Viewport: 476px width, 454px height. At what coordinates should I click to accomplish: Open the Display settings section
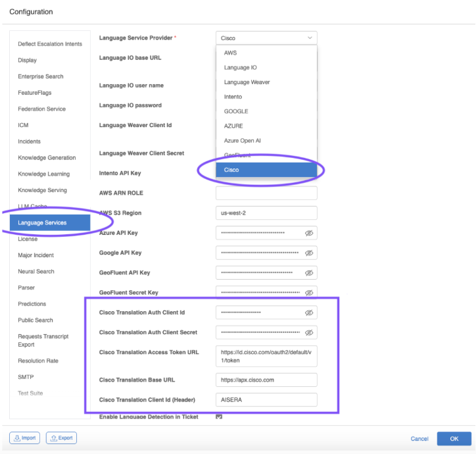50,60
